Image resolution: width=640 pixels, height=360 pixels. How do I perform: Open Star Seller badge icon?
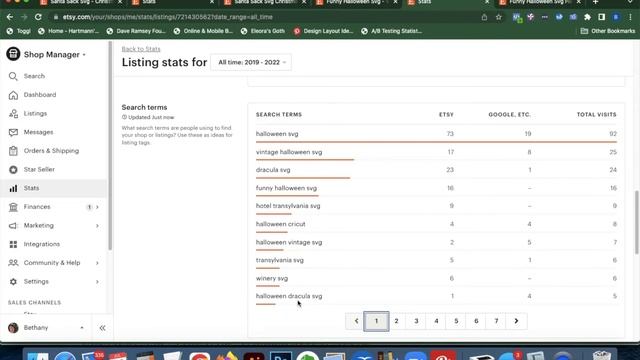[x=13, y=169]
